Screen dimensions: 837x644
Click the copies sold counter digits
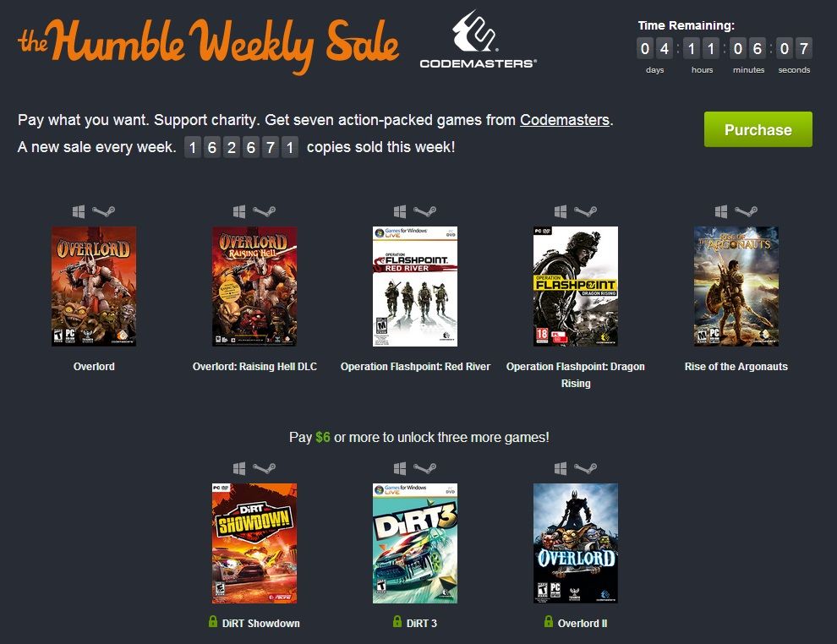click(241, 147)
